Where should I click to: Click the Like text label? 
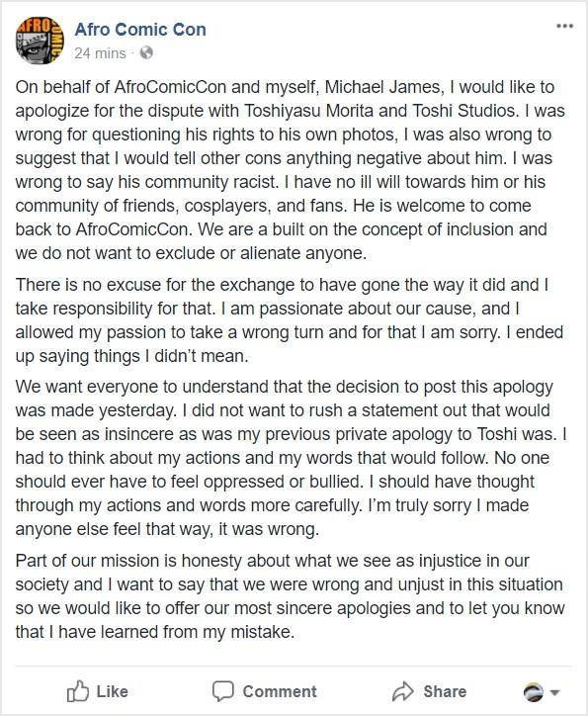(x=113, y=691)
